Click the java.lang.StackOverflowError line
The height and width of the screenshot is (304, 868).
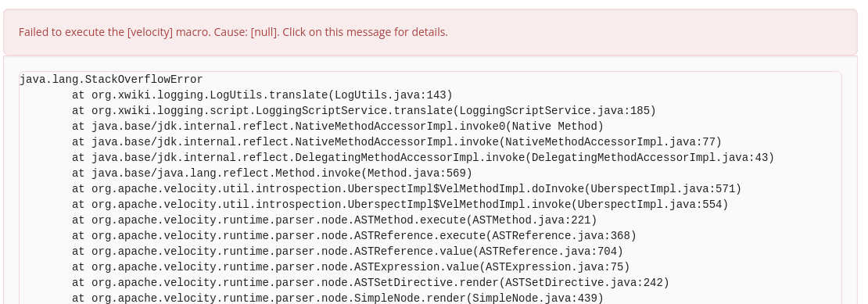coord(111,80)
